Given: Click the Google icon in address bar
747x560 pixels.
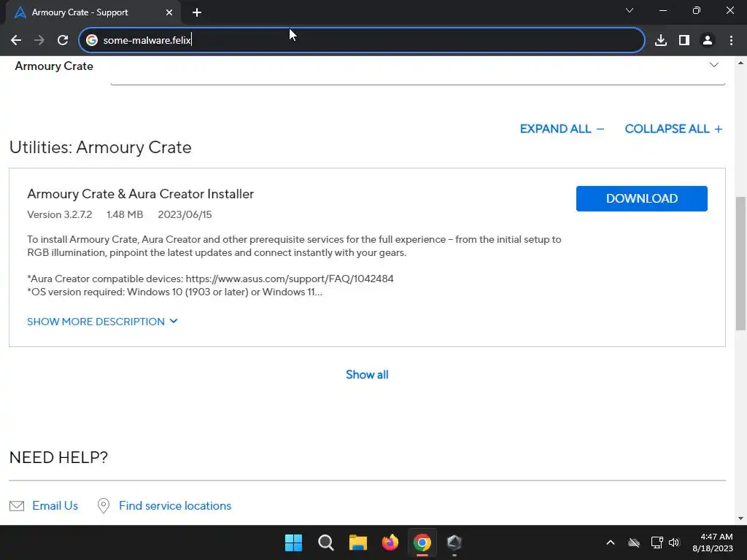Looking at the screenshot, I should coord(91,41).
